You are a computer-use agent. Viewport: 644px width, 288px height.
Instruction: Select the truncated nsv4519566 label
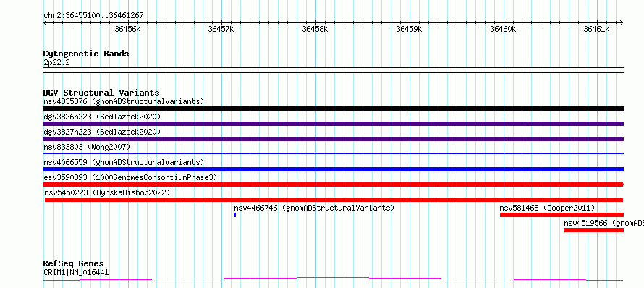pos(603,223)
